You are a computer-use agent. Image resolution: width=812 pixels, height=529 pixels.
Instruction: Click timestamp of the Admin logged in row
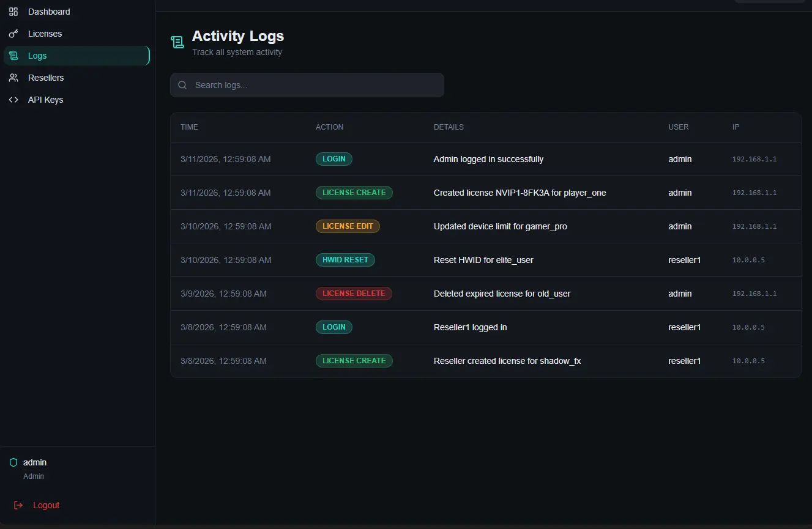pos(226,159)
